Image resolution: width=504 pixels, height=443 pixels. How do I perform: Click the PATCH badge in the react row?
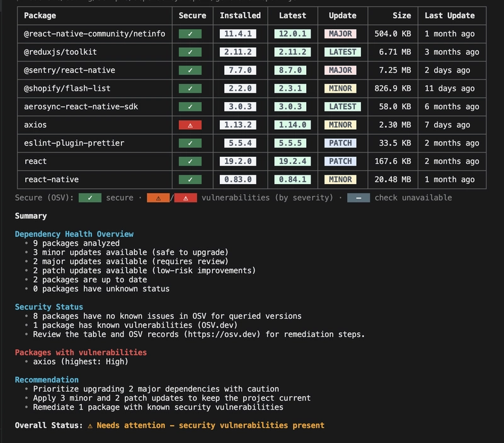pyautogui.click(x=340, y=161)
